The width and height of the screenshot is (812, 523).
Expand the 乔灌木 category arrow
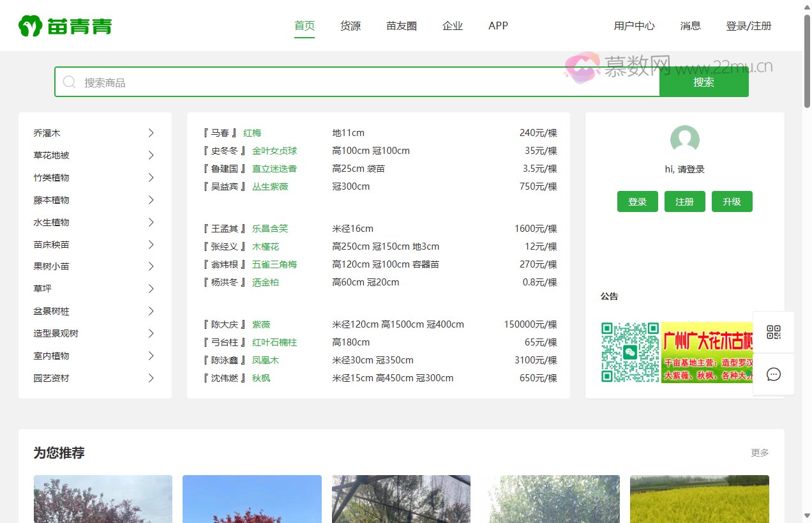151,133
